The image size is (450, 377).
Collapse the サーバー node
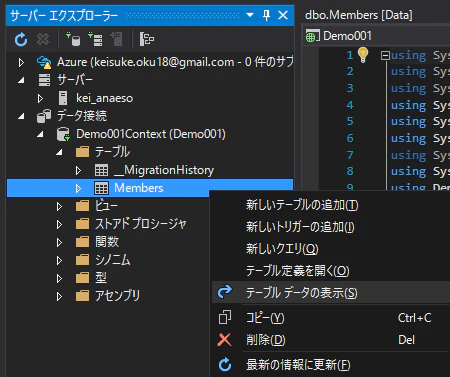click(21, 80)
